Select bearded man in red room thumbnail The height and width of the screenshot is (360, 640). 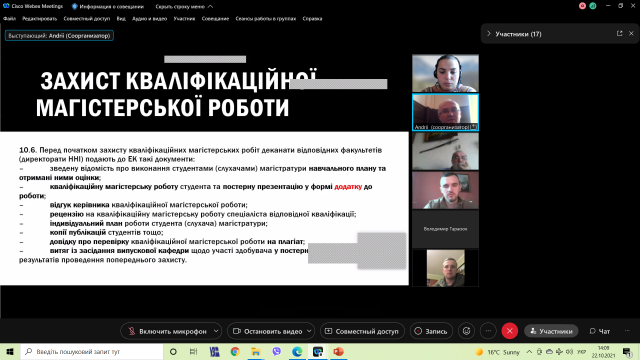(445, 190)
